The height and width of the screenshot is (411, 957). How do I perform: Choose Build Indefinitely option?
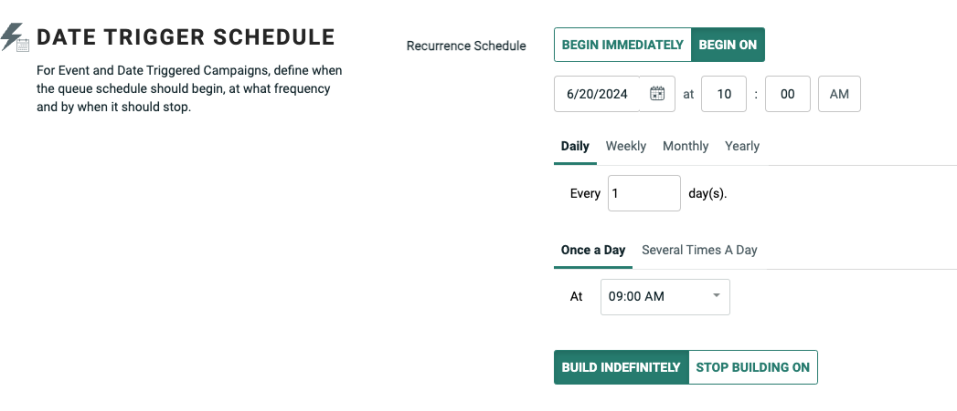click(621, 367)
